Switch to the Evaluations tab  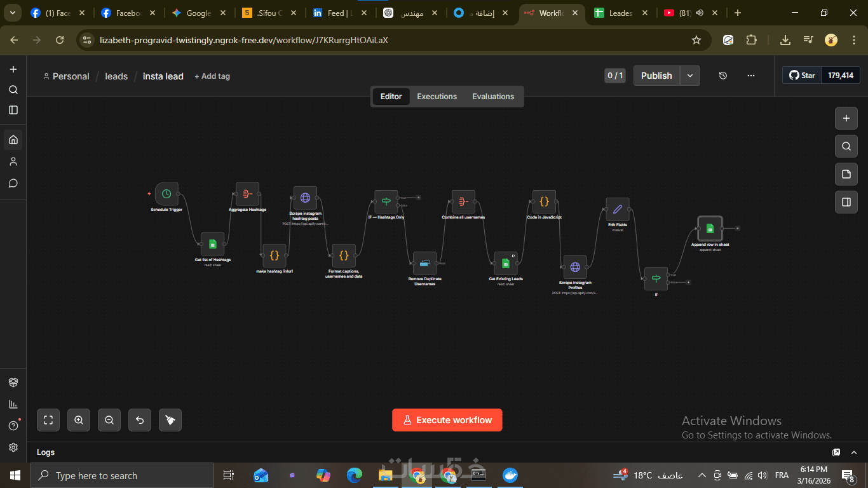pos(493,97)
